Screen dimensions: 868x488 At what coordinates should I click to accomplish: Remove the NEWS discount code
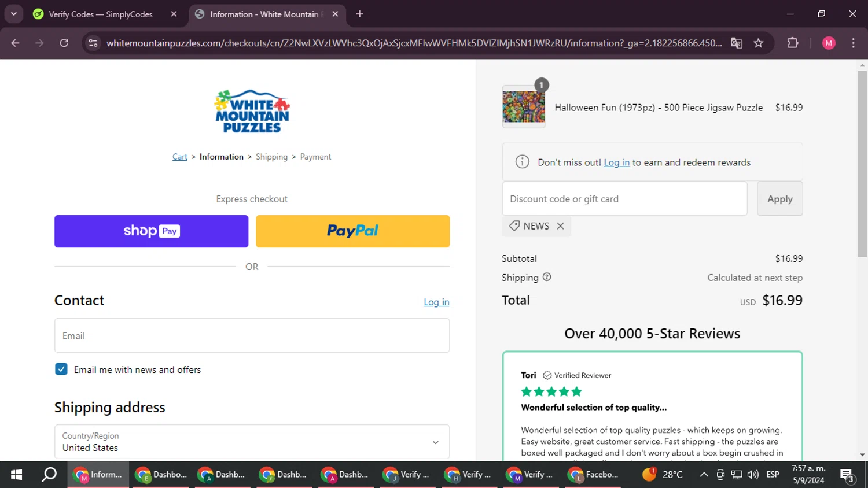(x=560, y=226)
